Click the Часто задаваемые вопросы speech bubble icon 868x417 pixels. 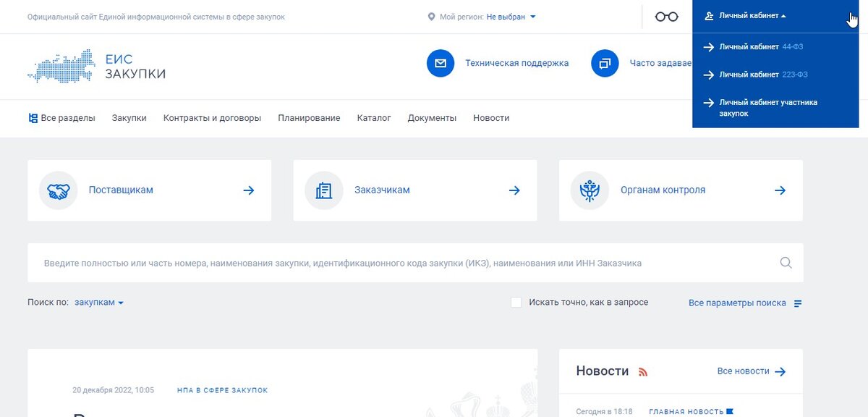605,63
